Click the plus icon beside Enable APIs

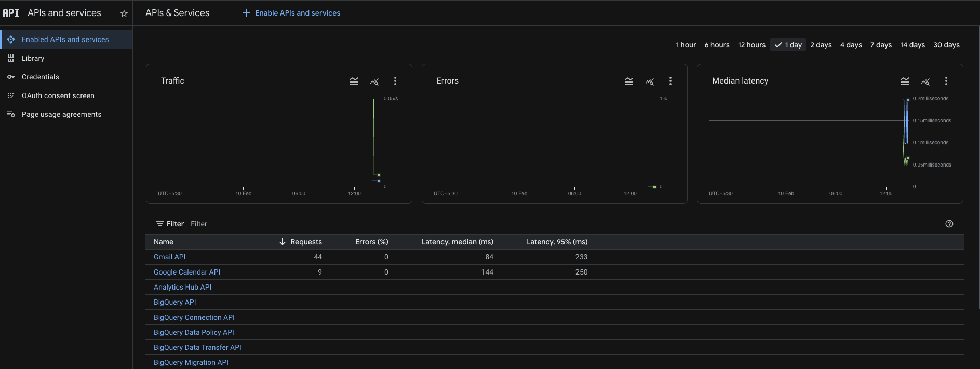pyautogui.click(x=247, y=13)
